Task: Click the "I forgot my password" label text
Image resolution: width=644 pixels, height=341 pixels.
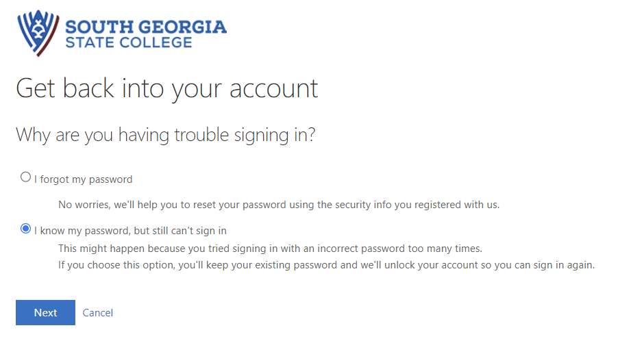Action: 83,179
